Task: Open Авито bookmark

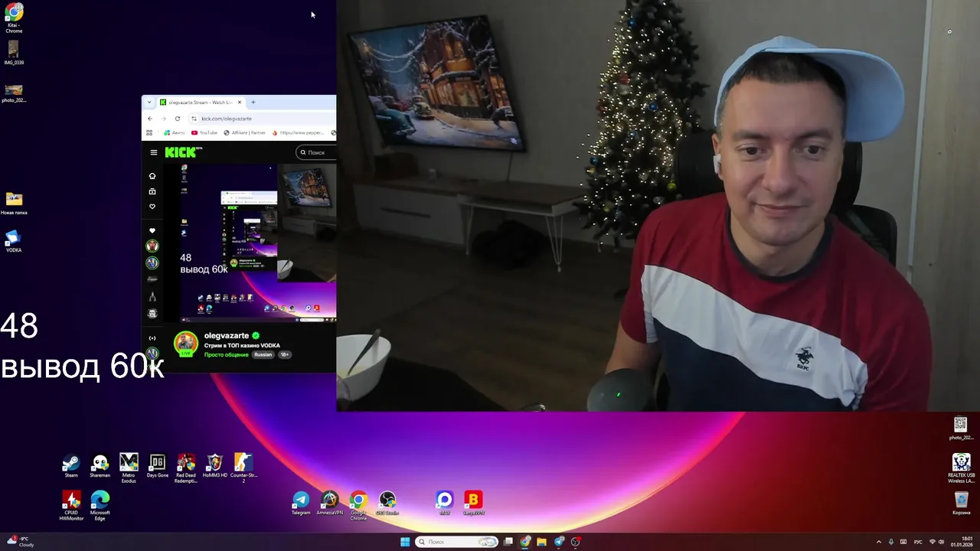Action: [x=174, y=133]
